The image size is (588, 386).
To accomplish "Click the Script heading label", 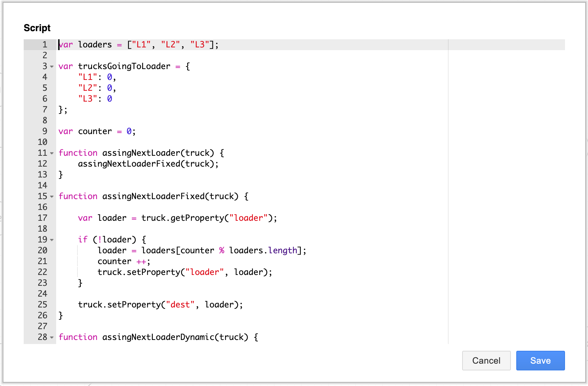I will click(37, 28).
